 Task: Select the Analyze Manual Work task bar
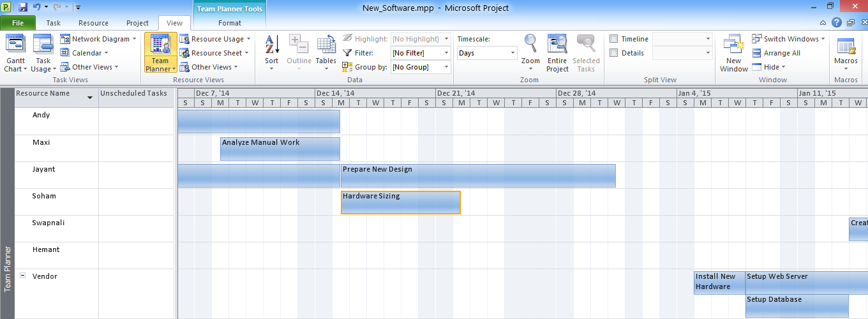pos(280,149)
